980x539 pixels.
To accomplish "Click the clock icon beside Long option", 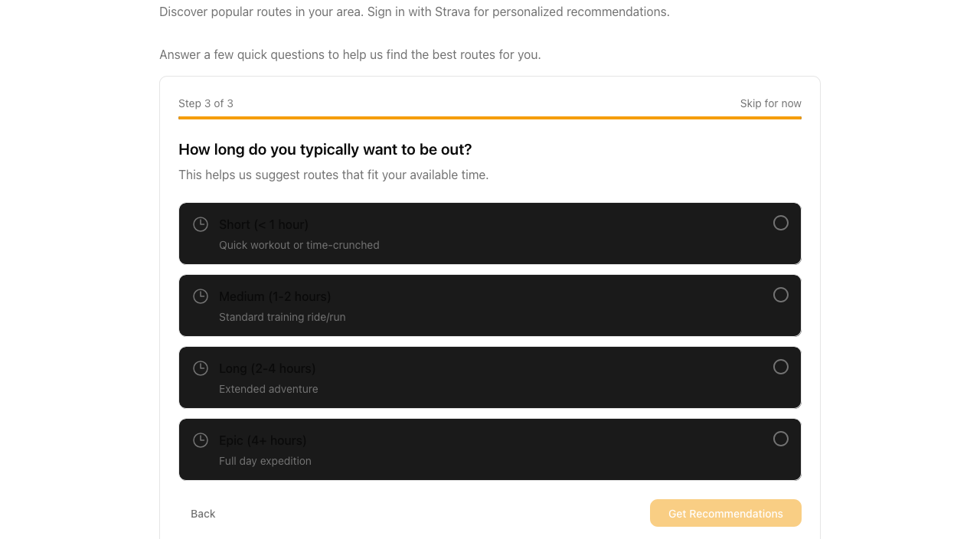I will coord(201,368).
